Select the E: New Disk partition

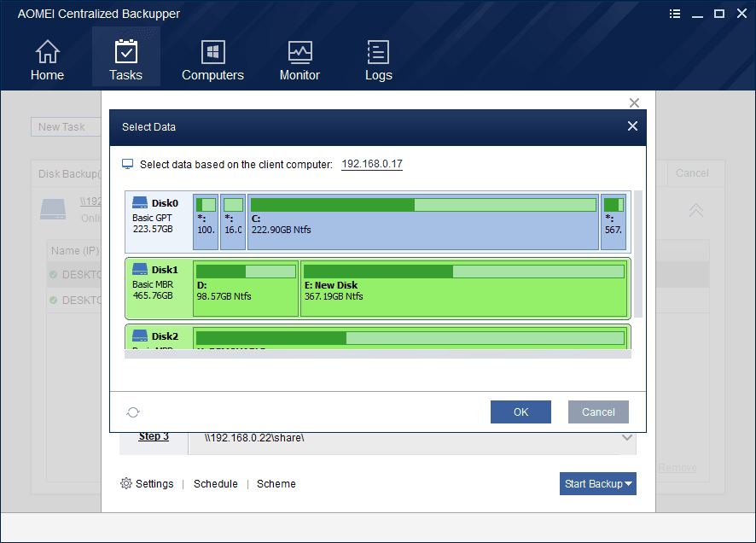click(x=464, y=289)
